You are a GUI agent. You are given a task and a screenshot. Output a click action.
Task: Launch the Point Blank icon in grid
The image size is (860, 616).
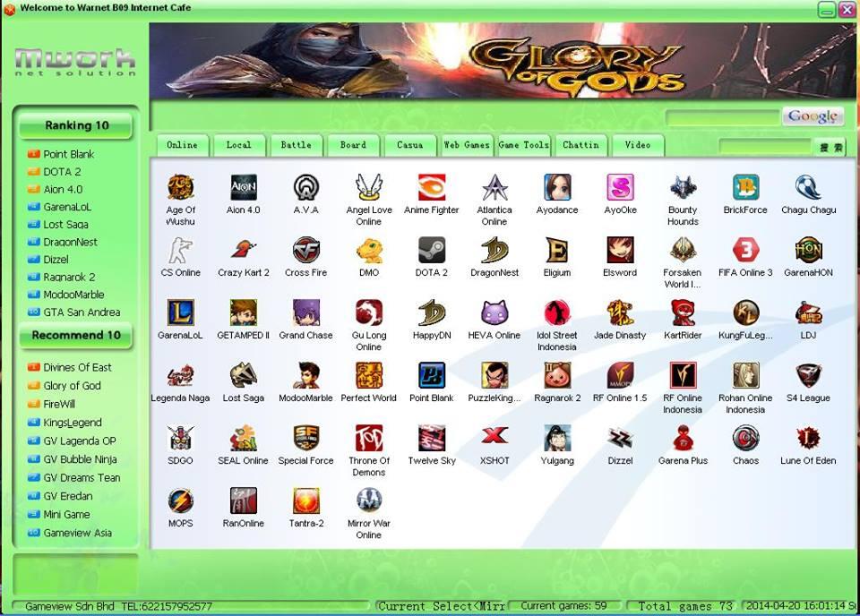pyautogui.click(x=432, y=376)
